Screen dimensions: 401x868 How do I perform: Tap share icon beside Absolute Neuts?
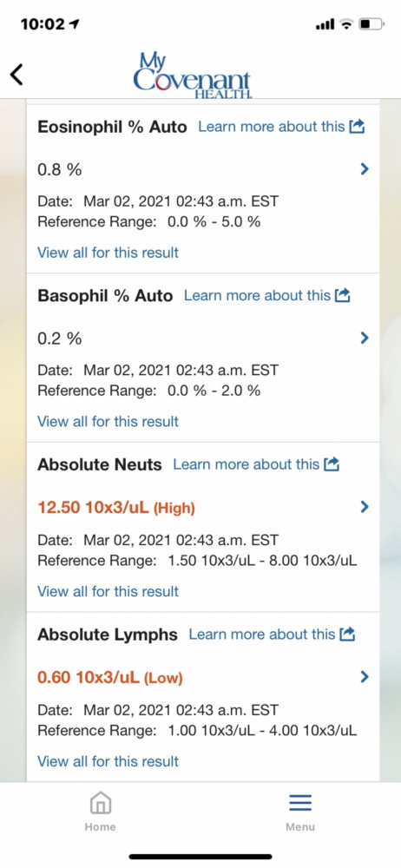(332, 464)
